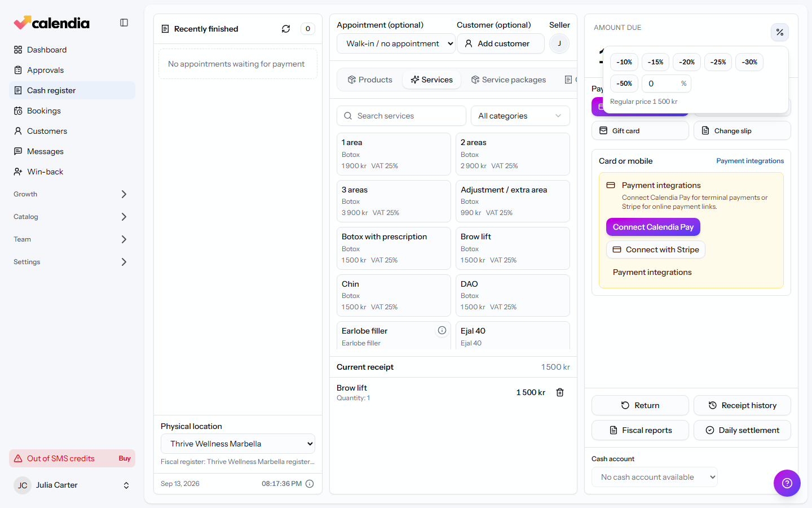Open All categories filter

click(520, 116)
